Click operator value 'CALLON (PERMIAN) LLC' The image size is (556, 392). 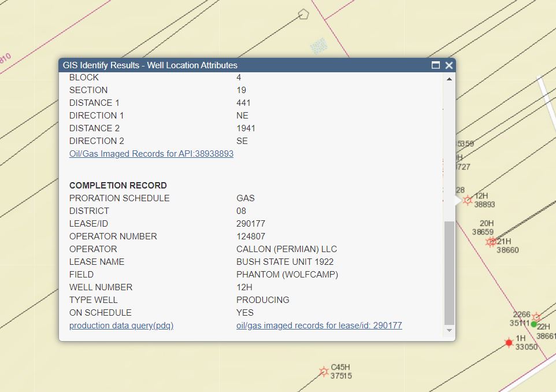287,249
